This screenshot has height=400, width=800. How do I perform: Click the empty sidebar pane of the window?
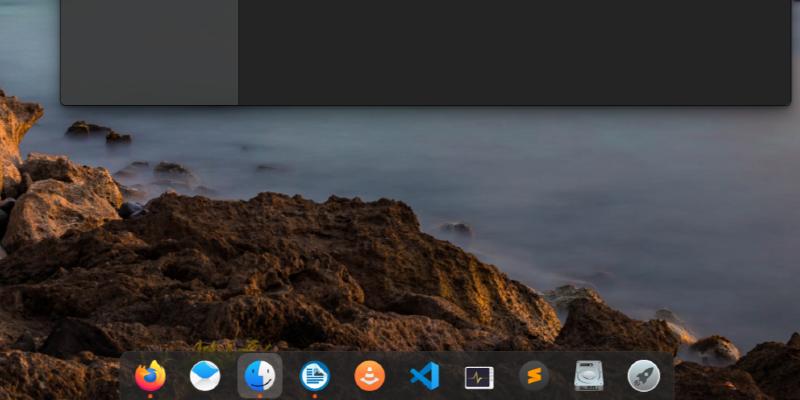tap(149, 50)
